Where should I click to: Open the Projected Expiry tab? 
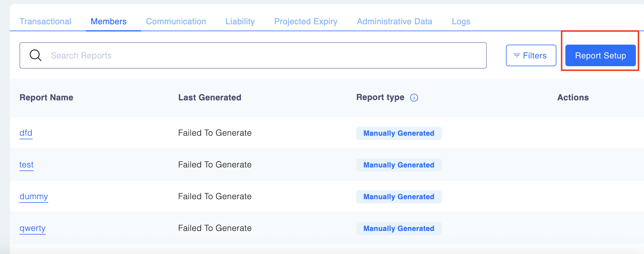pyautogui.click(x=306, y=22)
